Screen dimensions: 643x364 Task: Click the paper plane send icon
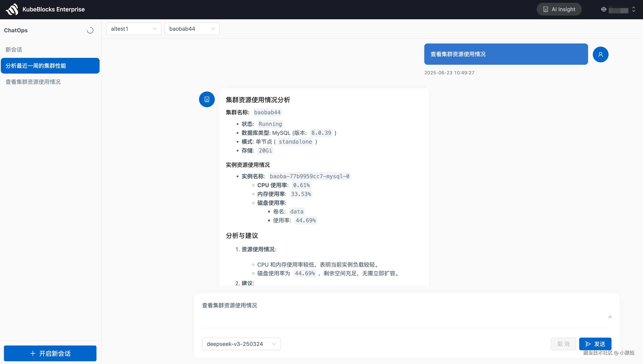point(588,344)
